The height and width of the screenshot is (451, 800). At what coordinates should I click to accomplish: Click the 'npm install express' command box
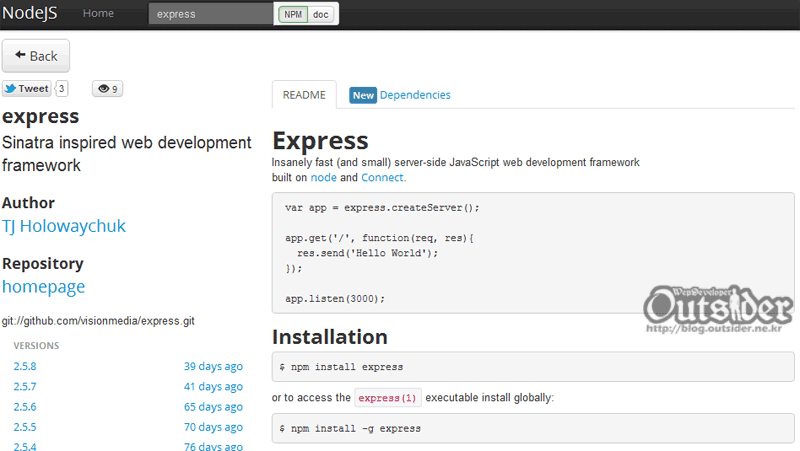click(x=533, y=367)
